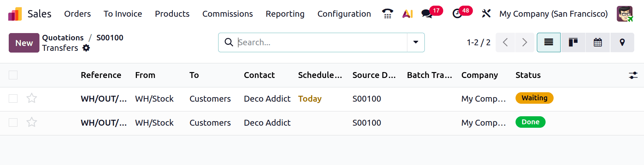Switch to Map view

coord(622,42)
